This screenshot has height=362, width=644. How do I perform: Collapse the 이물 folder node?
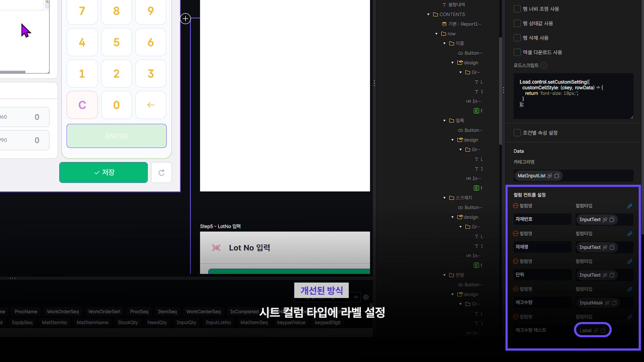point(444,44)
